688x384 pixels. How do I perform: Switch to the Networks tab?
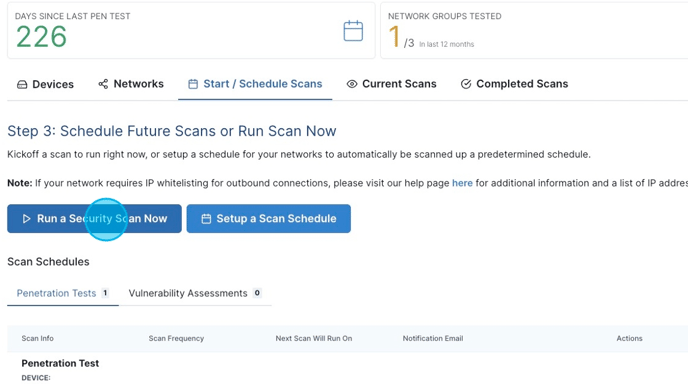131,84
